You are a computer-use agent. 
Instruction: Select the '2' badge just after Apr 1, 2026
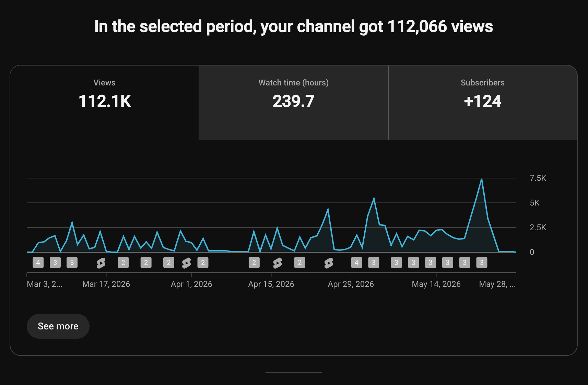[203, 263]
